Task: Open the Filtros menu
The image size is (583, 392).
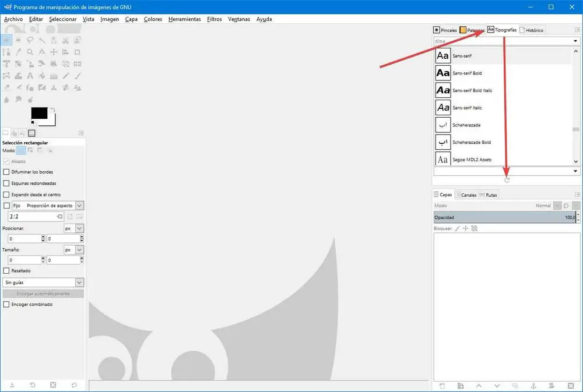Action: 214,19
